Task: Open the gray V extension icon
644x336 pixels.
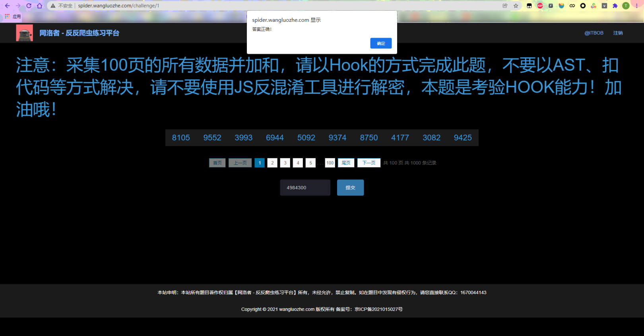Action: pos(604,6)
